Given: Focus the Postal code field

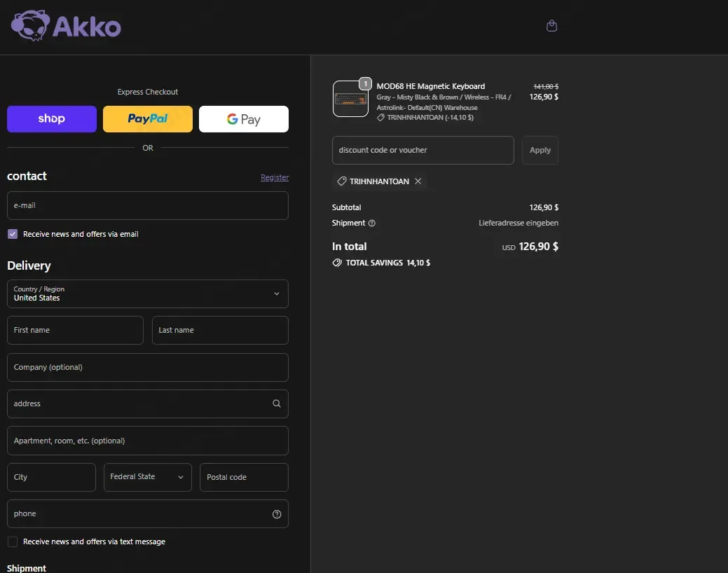Looking at the screenshot, I should tap(244, 477).
